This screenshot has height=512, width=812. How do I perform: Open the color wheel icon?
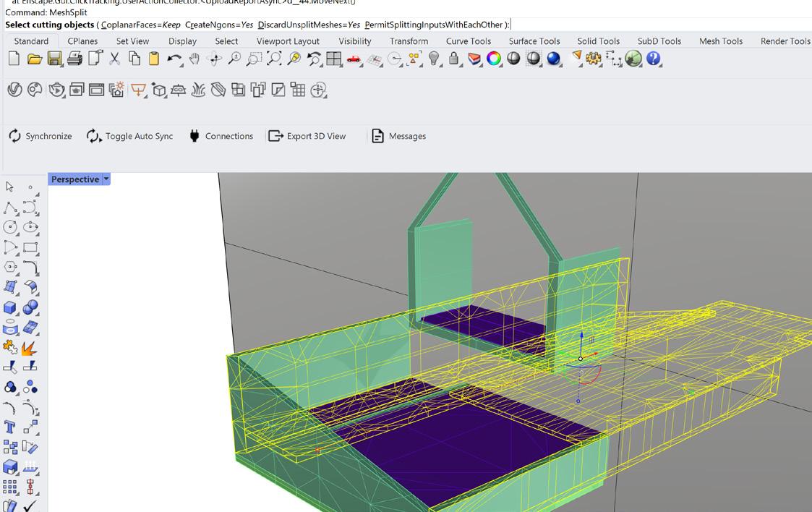[x=494, y=59]
